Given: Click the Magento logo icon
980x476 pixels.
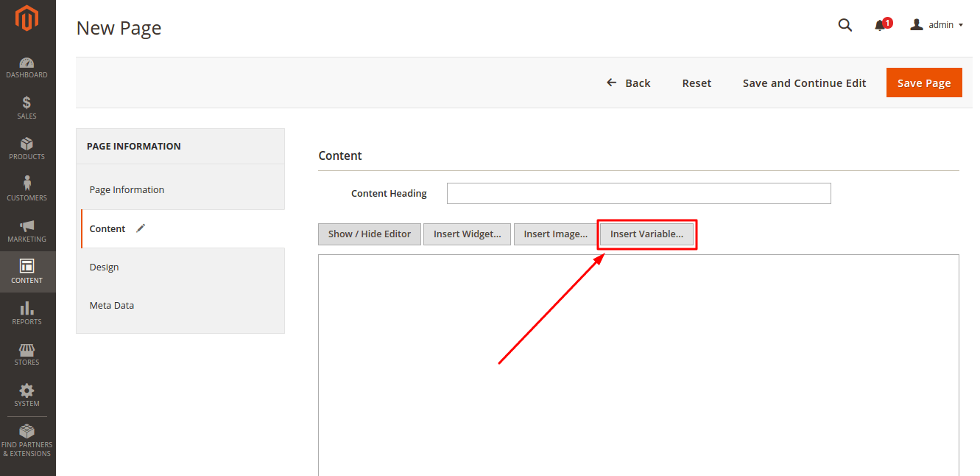Looking at the screenshot, I should pos(27,19).
